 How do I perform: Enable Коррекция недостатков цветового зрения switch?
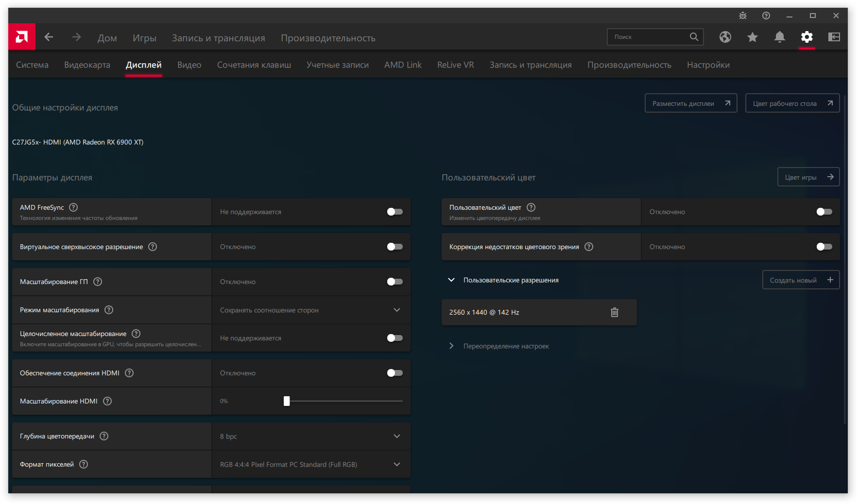coord(824,247)
